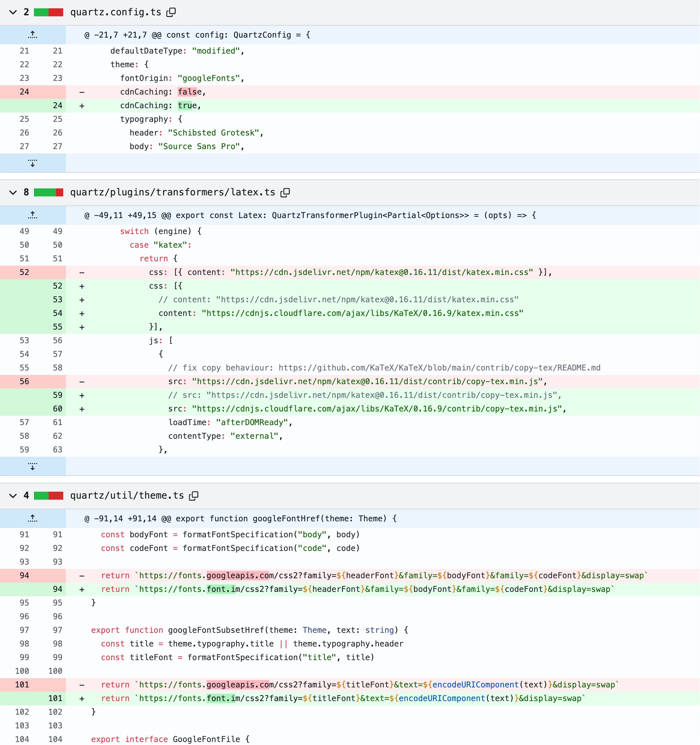Expand up above theme.ts line 91
Image resolution: width=700 pixels, height=745 pixels.
(33, 518)
